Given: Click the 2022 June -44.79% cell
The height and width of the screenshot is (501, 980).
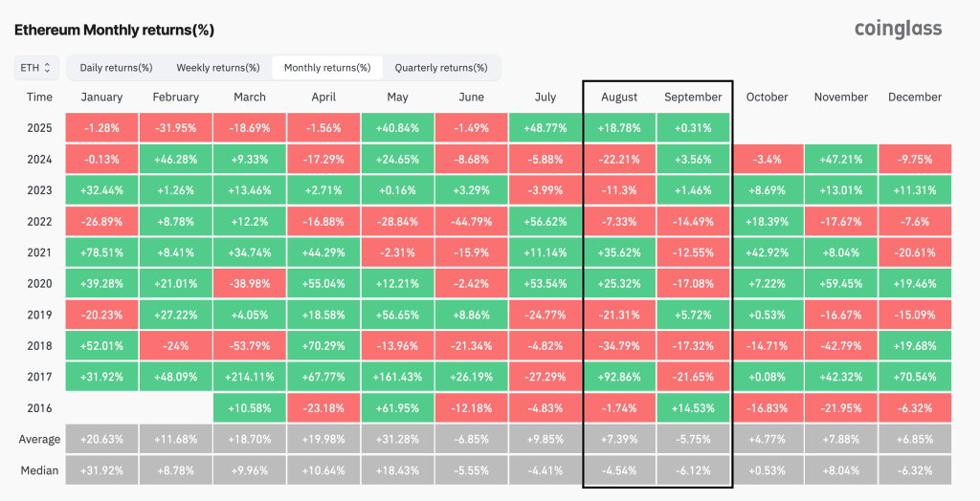Looking at the screenshot, I should (471, 221).
